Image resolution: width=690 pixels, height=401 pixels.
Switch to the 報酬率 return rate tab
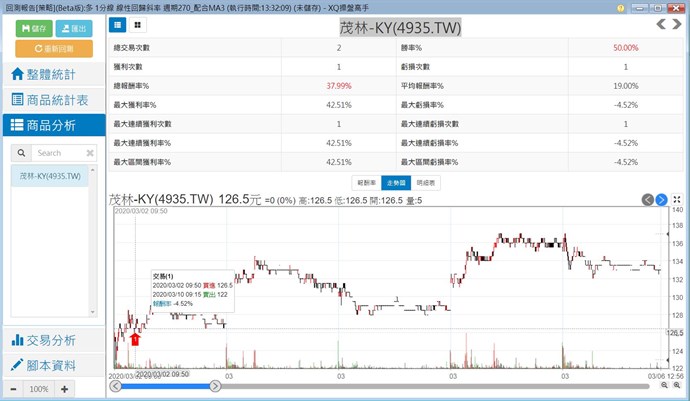pos(367,183)
